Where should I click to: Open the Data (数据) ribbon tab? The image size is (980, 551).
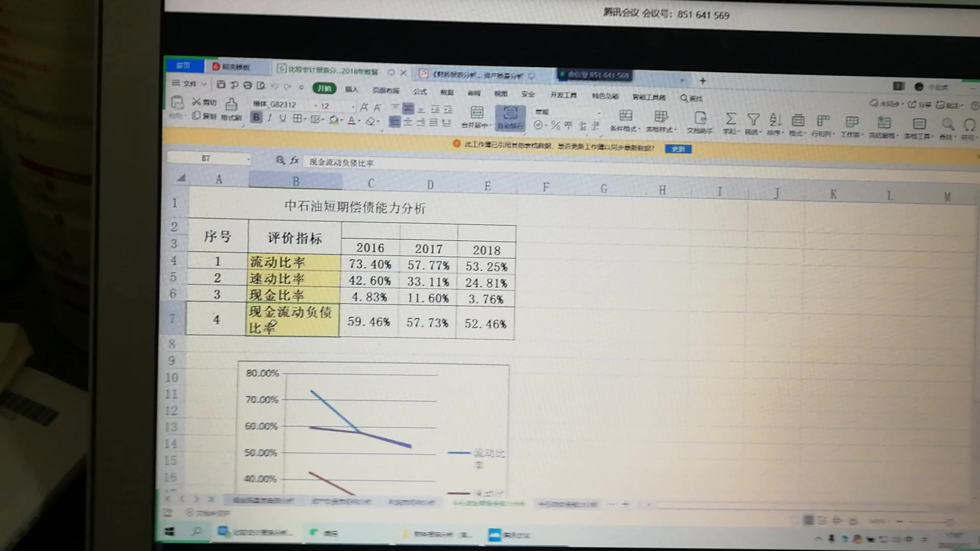447,92
